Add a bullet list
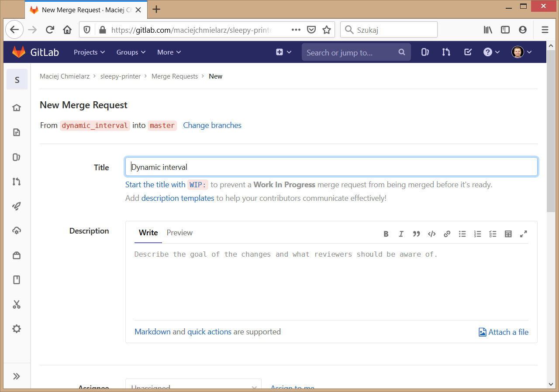The height and width of the screenshot is (392, 559). point(462,234)
